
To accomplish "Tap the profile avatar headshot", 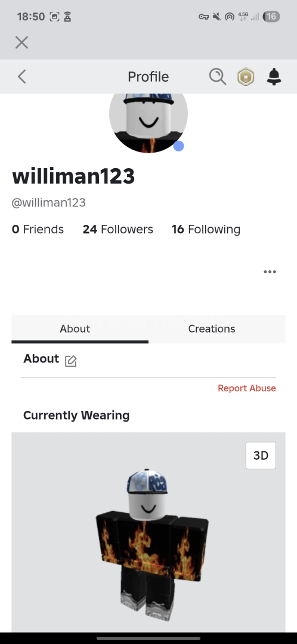I will 148,122.
